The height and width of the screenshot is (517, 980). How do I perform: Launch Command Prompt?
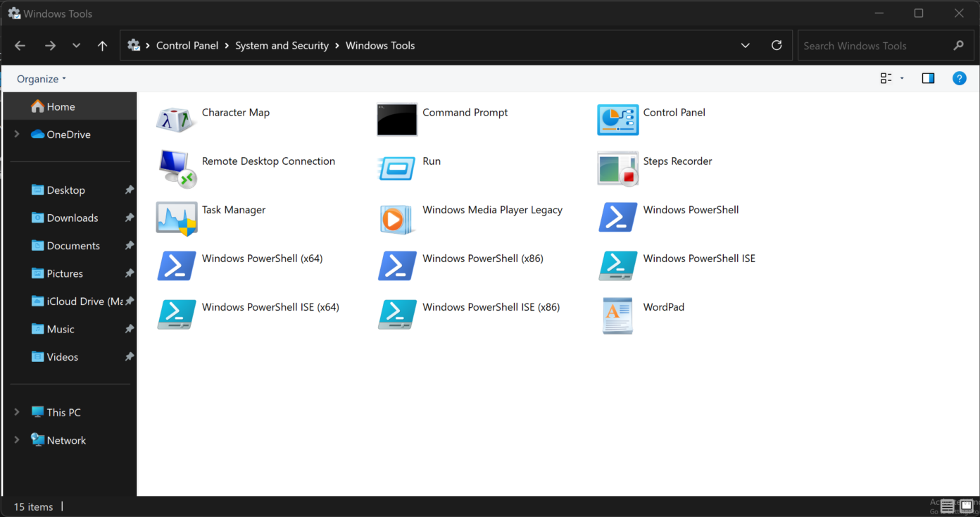465,112
